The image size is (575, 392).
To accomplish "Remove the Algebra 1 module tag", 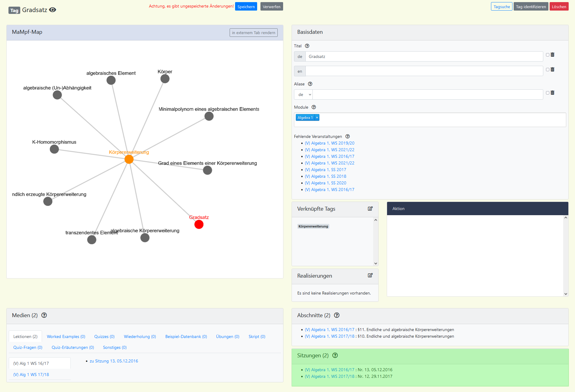I will 317,118.
